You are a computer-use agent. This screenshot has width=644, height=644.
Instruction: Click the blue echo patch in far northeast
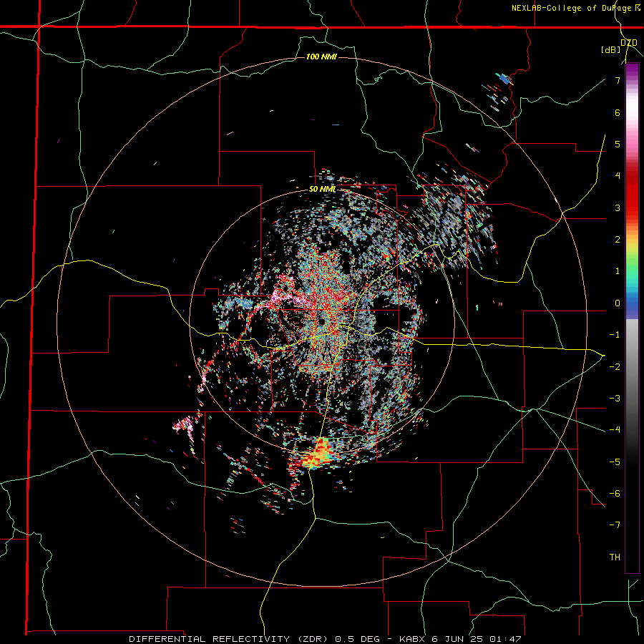point(504,79)
